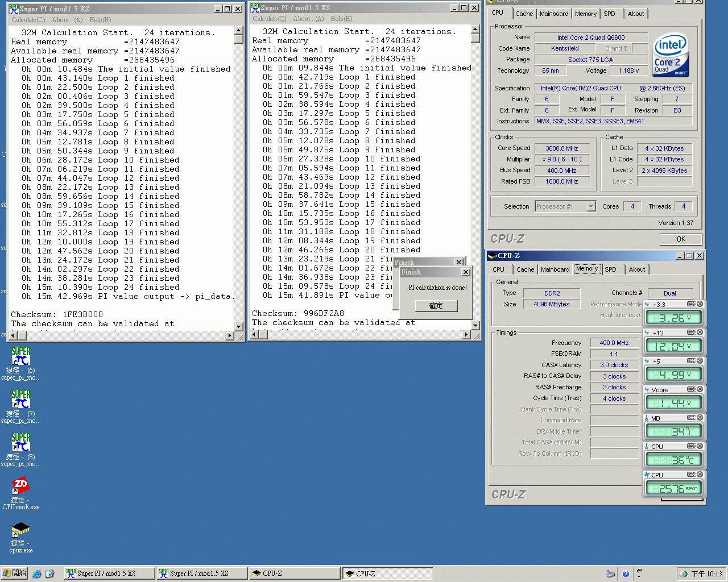This screenshot has width=728, height=582.
Task: Click vertical scrollbar up arrow in left Super PI
Action: point(239,31)
